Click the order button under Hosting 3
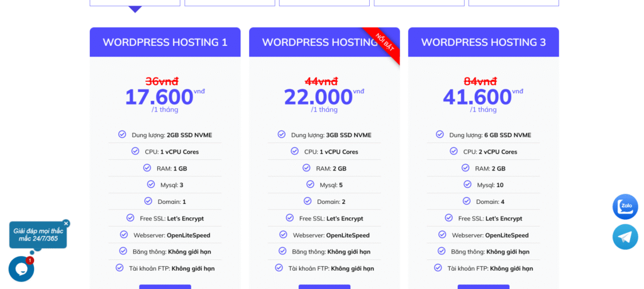The image size is (644, 289). (483, 286)
